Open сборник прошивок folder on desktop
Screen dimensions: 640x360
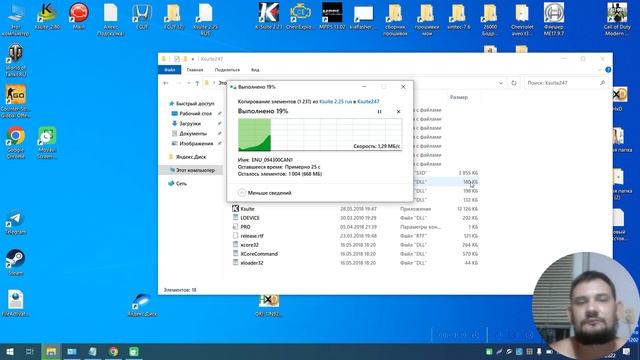[395, 19]
